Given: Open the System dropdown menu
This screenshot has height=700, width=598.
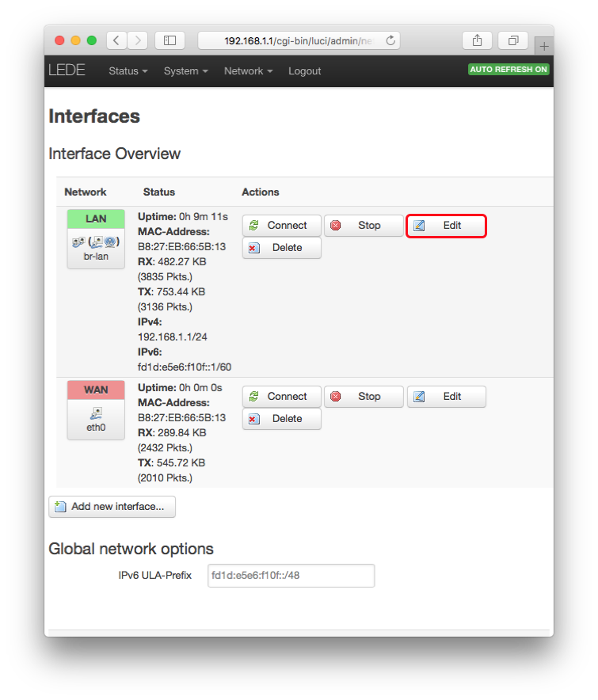Looking at the screenshot, I should click(186, 71).
